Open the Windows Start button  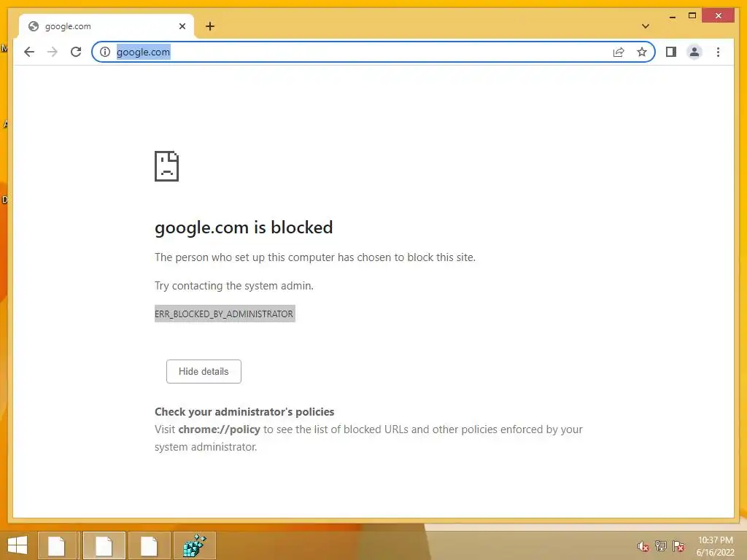click(x=18, y=545)
